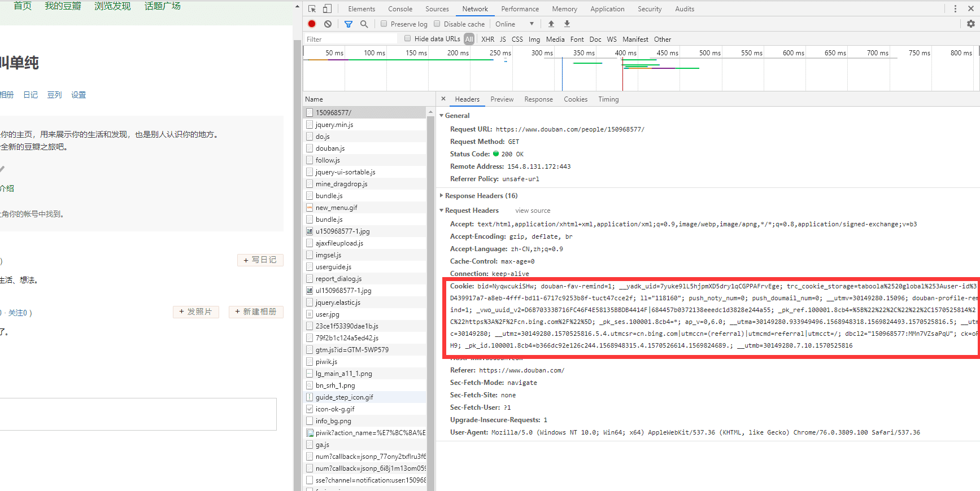The height and width of the screenshot is (491, 980).
Task: Open DevTools network settings gear
Action: (x=970, y=24)
